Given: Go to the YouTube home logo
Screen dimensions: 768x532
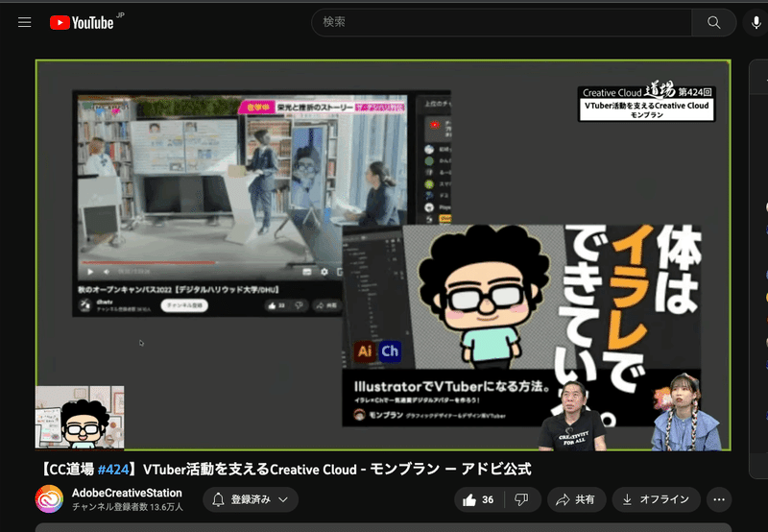Looking at the screenshot, I should [x=82, y=22].
